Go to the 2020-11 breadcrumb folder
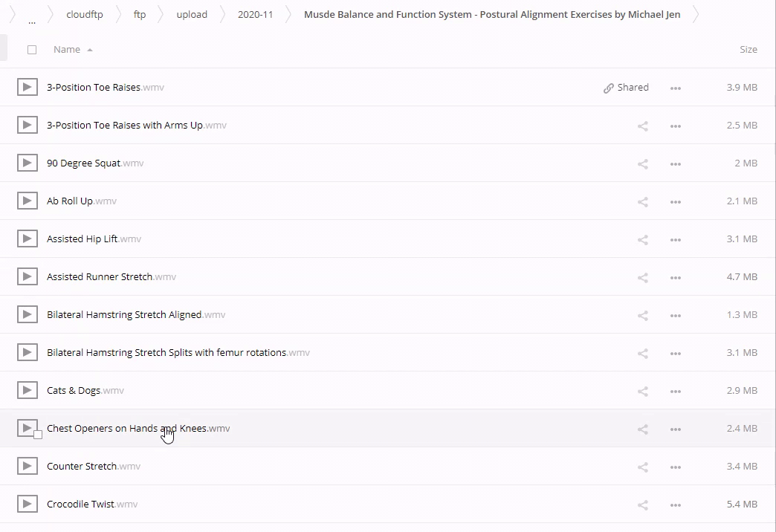This screenshot has height=532, width=776. coord(255,15)
